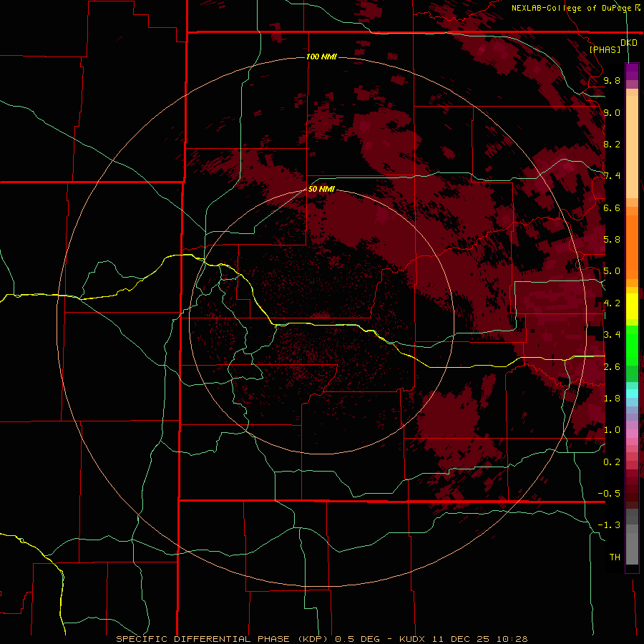Click the yellow segment of the color bar

(x=632, y=306)
